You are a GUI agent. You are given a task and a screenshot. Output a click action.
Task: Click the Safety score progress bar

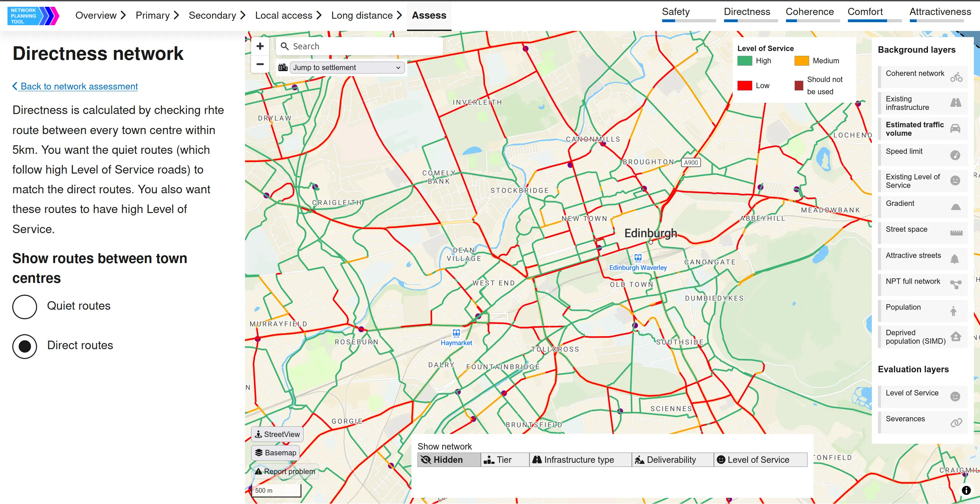(x=689, y=21)
